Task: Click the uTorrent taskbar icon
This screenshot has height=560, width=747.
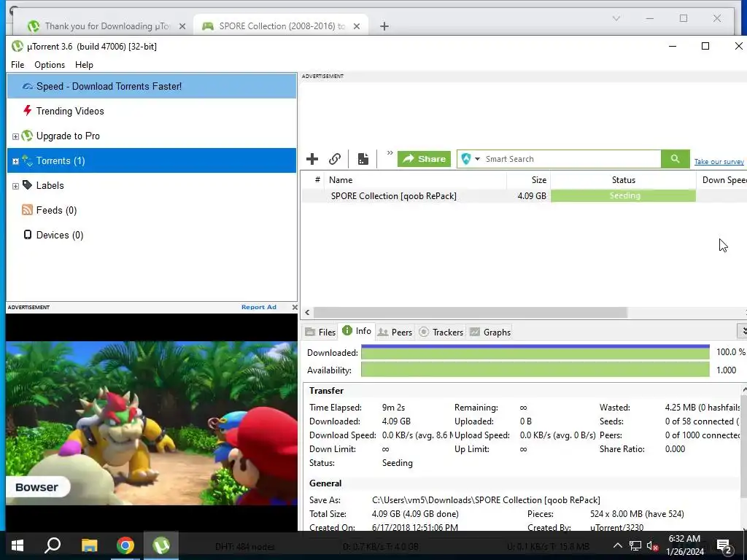Action: [x=161, y=545]
